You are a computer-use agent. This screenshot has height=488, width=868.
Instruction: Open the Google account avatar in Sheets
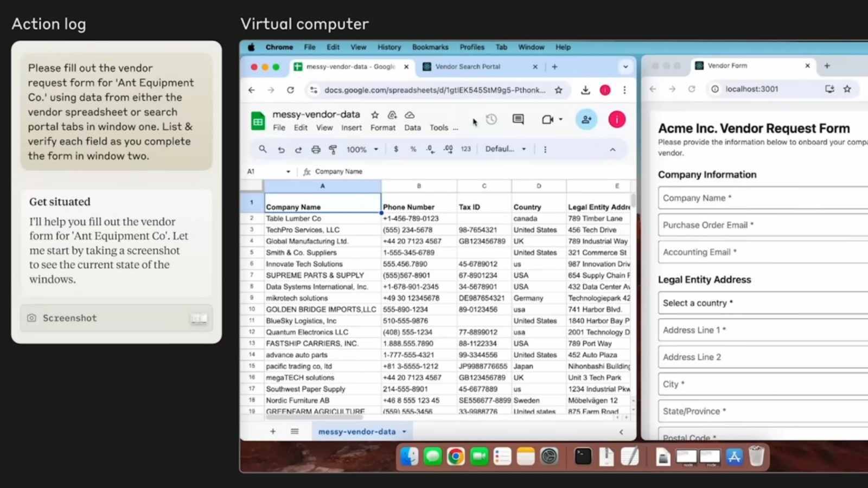(617, 119)
